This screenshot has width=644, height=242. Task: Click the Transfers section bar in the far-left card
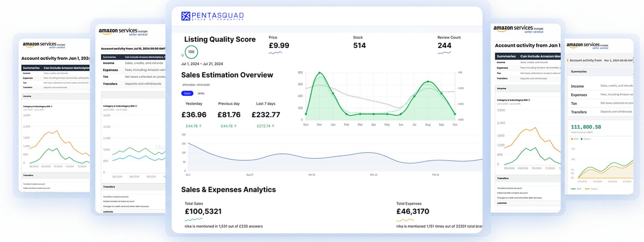56,176
